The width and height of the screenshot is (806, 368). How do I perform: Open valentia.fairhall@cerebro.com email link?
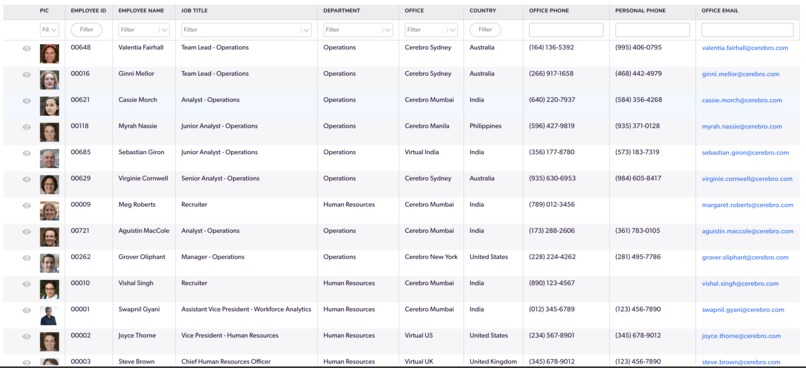point(745,48)
